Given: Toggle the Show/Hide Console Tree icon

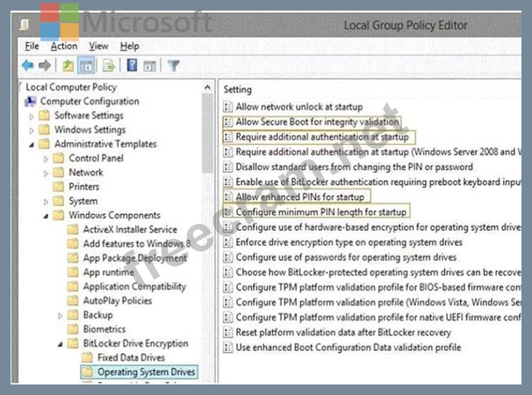Looking at the screenshot, I should (87, 66).
